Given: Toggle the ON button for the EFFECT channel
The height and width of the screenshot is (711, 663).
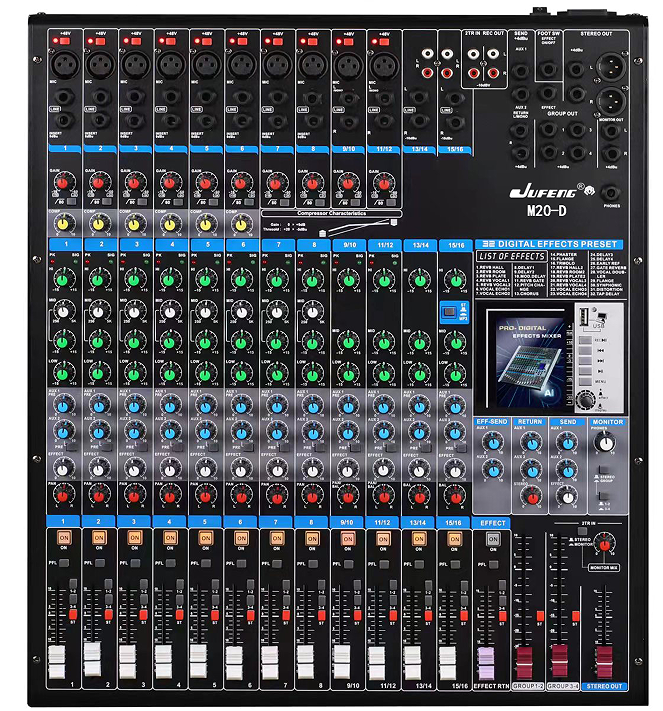Looking at the screenshot, I should 491,538.
